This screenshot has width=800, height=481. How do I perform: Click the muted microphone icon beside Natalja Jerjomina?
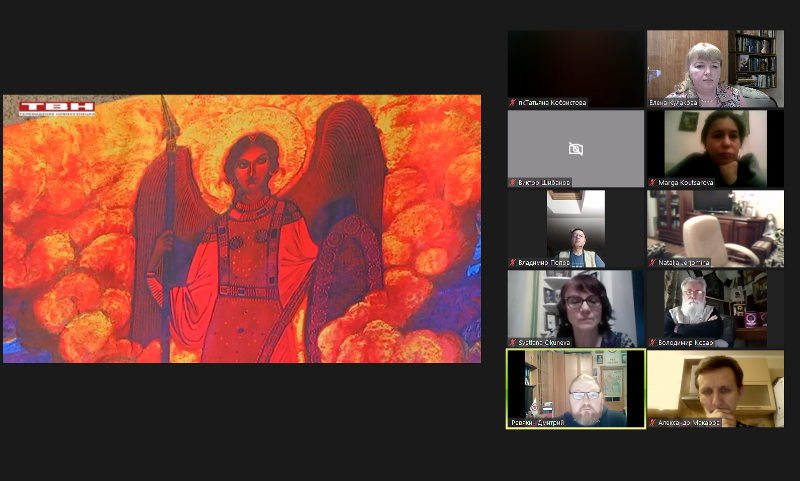pos(653,262)
